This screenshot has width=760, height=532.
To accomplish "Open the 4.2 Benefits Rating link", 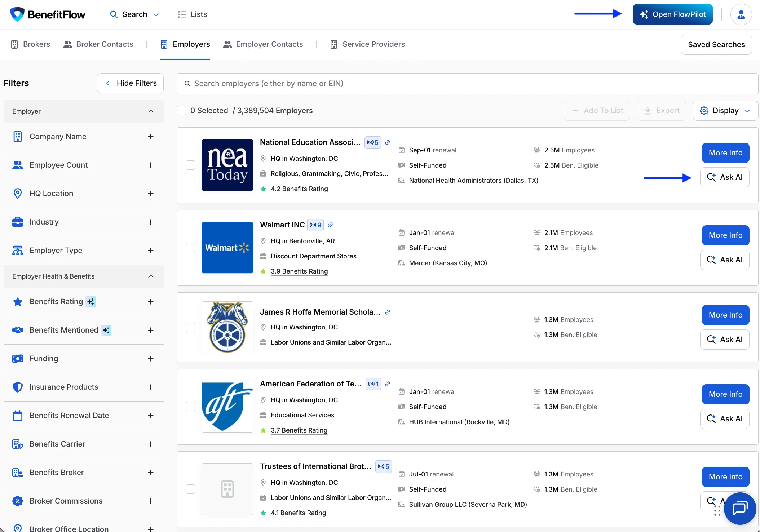I will [299, 189].
